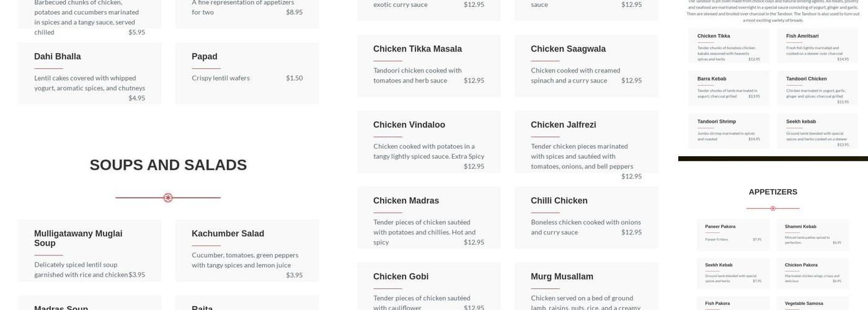Open Mulligatawany Muglai Soup entry

(78, 238)
